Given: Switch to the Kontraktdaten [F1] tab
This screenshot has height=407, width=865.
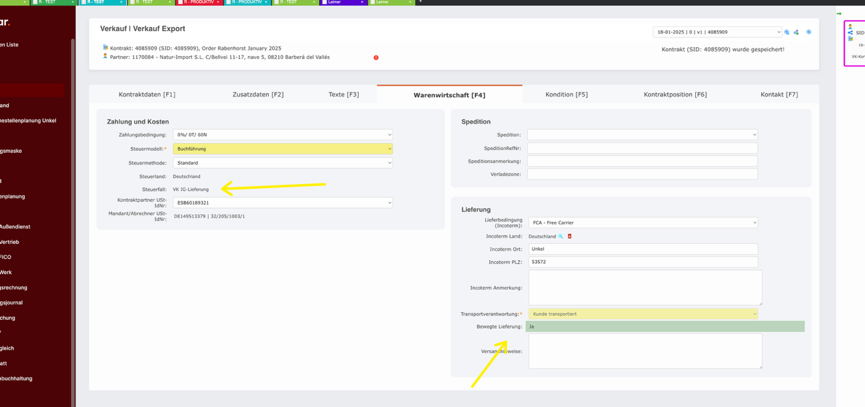Looking at the screenshot, I should pos(147,95).
